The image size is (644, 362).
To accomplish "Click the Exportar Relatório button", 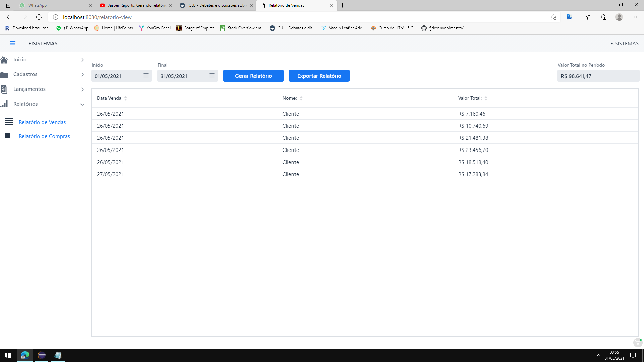I will pyautogui.click(x=319, y=76).
